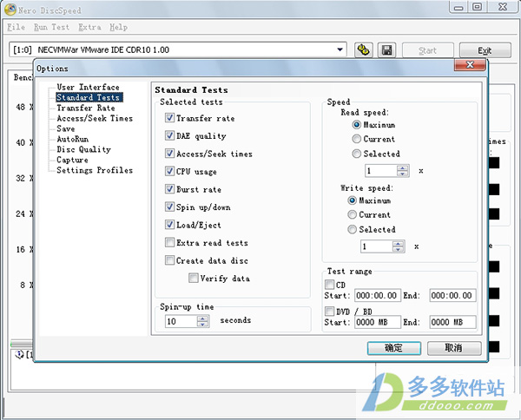The height and width of the screenshot is (420, 521).
Task: Click the floppy disk save icon
Action: click(x=386, y=50)
